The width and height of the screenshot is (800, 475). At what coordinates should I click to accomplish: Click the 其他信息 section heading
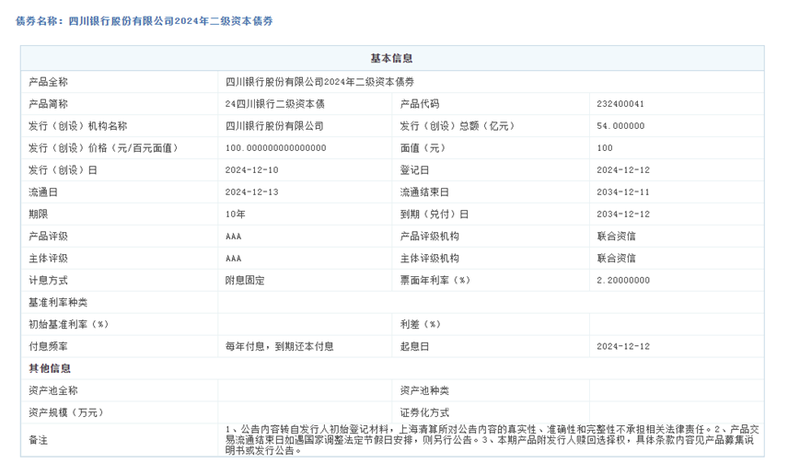(49, 368)
